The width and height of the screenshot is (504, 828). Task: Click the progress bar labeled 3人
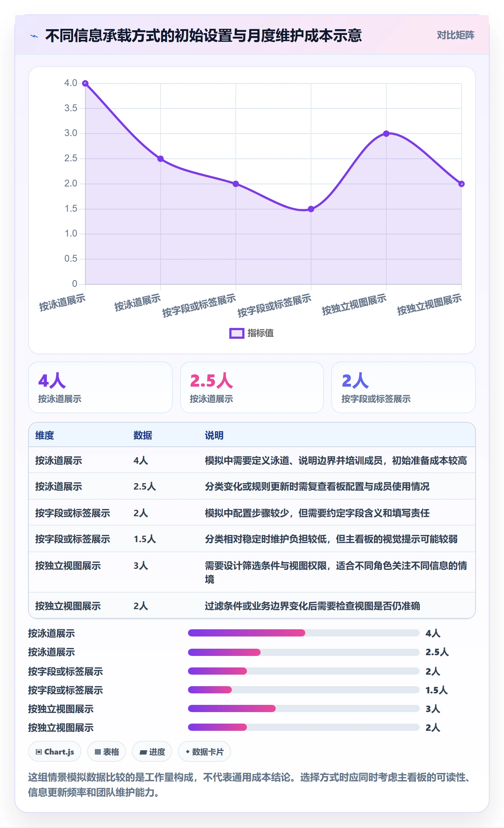304,708
